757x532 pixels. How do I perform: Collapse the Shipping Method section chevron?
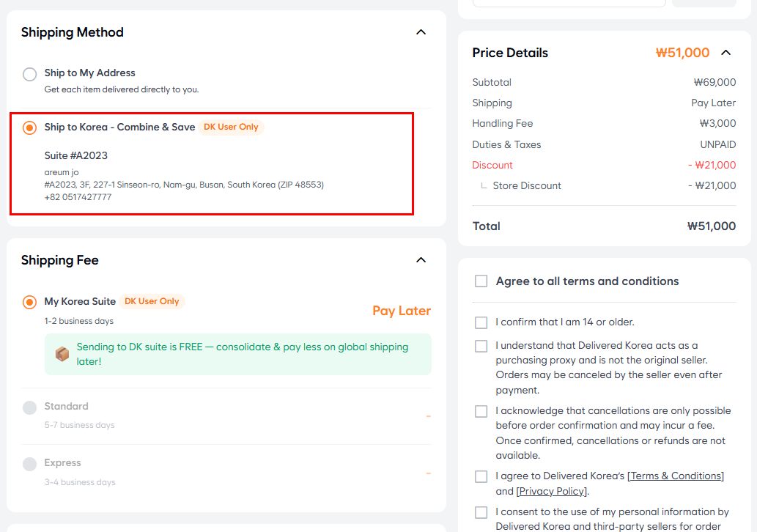(421, 32)
